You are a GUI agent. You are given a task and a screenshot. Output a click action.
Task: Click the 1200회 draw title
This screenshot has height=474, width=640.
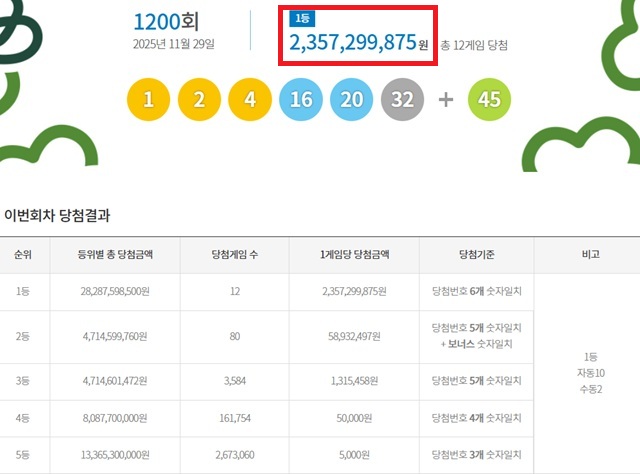point(168,20)
